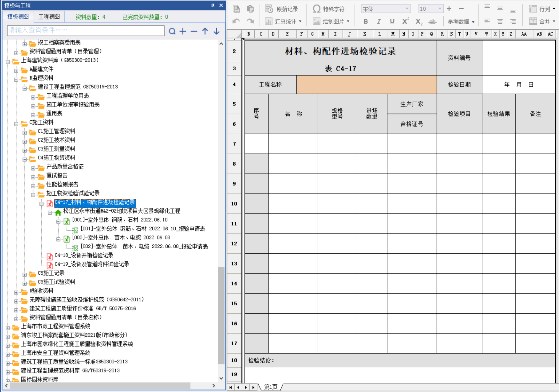This screenshot has height=392, width=559.
Task: Click the 原始记录 button
Action: (x=282, y=9)
